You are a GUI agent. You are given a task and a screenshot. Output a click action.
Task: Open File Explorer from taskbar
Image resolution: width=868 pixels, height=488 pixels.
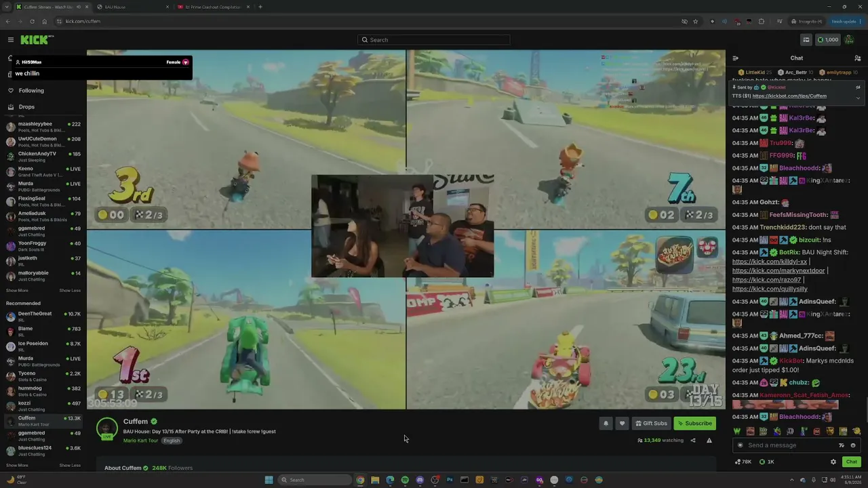pyautogui.click(x=375, y=480)
